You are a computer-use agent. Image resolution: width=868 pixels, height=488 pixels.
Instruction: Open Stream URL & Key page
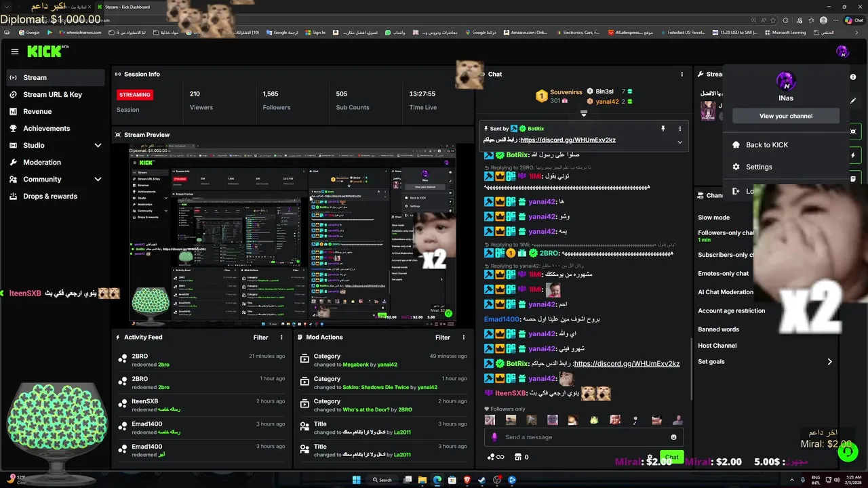[56, 94]
